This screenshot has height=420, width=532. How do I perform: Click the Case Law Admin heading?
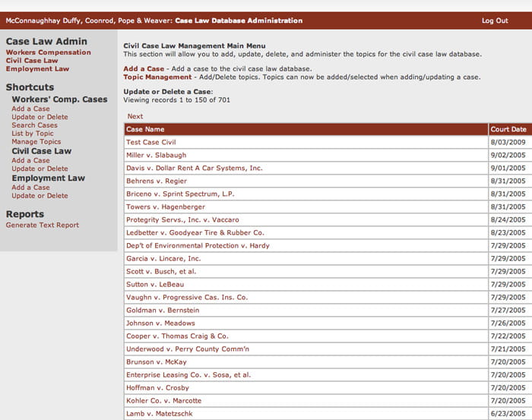[46, 41]
